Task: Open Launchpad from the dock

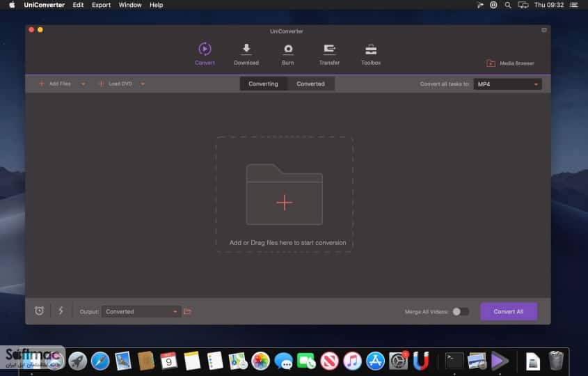Action: pyautogui.click(x=78, y=361)
